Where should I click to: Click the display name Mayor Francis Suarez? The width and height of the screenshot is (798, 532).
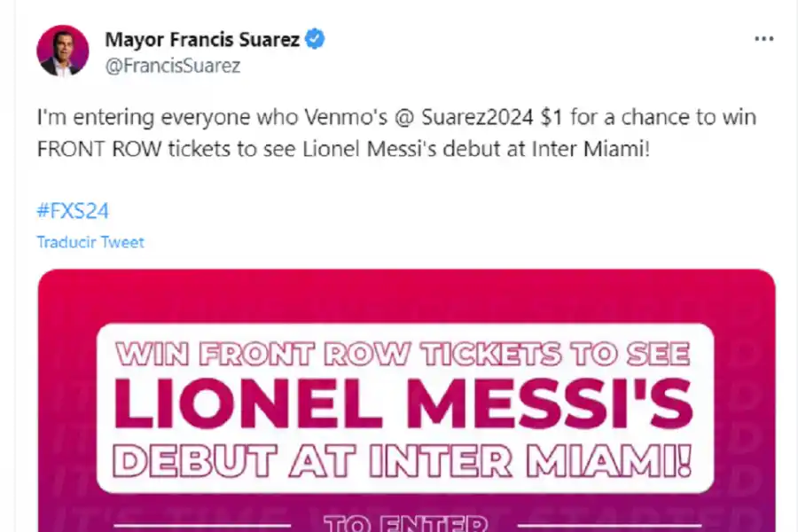coord(204,38)
